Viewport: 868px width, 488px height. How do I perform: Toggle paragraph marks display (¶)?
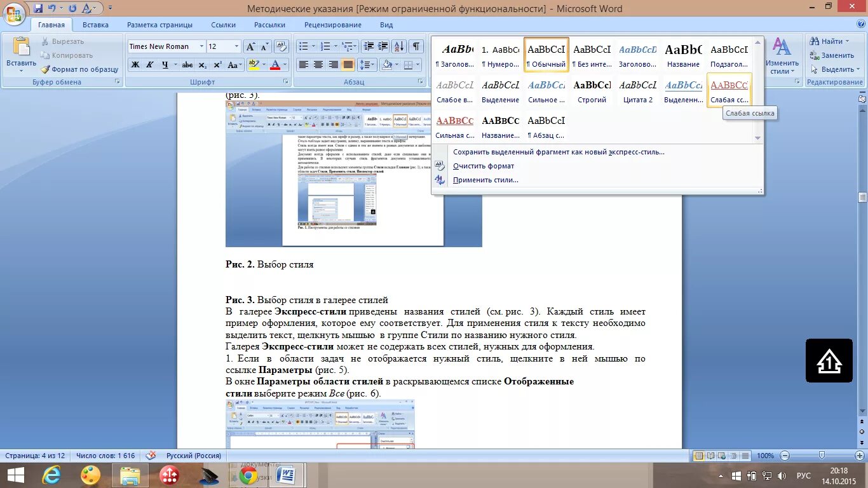[416, 46]
